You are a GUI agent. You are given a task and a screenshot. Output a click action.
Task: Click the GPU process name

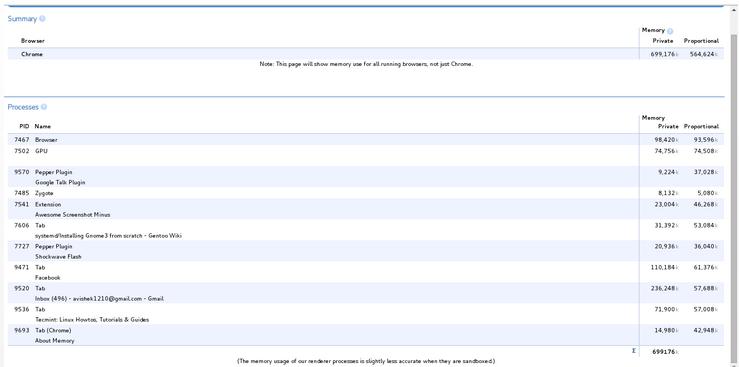(41, 151)
